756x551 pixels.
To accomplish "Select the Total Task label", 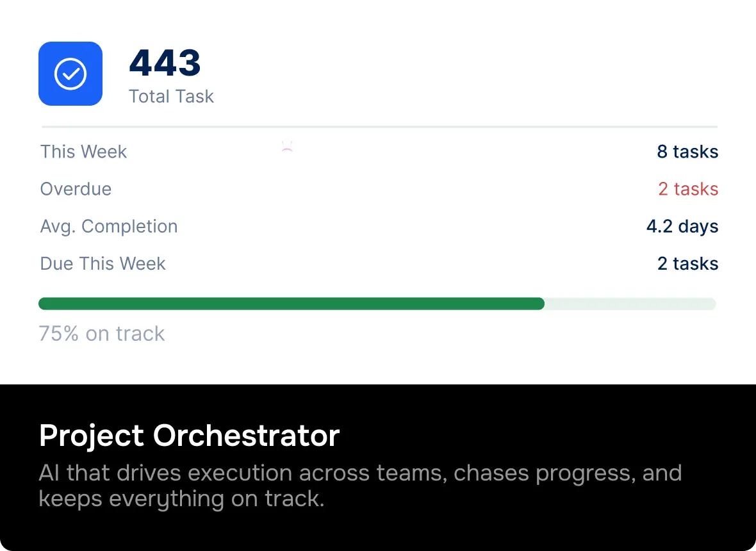I will point(171,97).
